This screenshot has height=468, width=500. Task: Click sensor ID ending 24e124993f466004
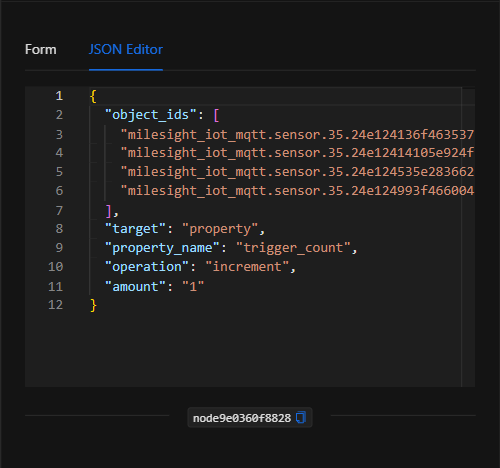point(297,191)
